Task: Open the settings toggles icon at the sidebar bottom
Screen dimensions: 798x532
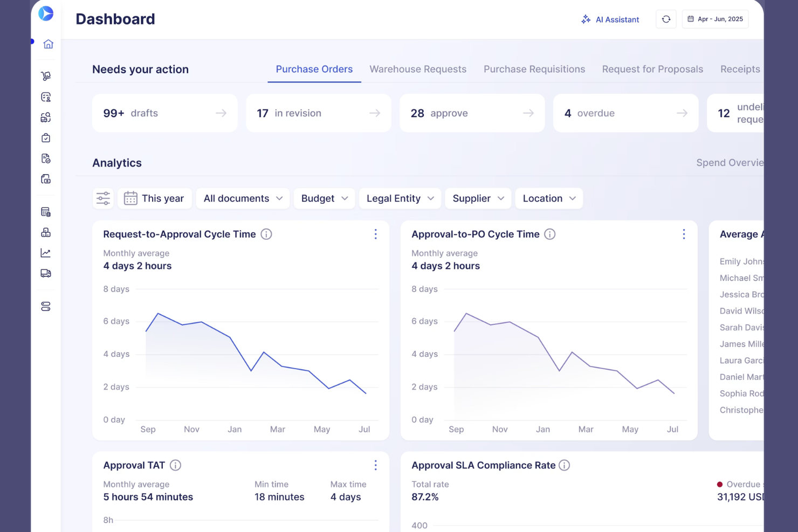Action: click(x=46, y=307)
